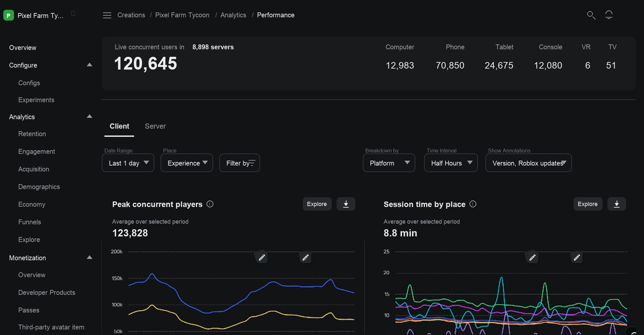Viewport: 644px width, 335px height.
Task: Collapse the Analytics sidebar section
Action: [89, 117]
